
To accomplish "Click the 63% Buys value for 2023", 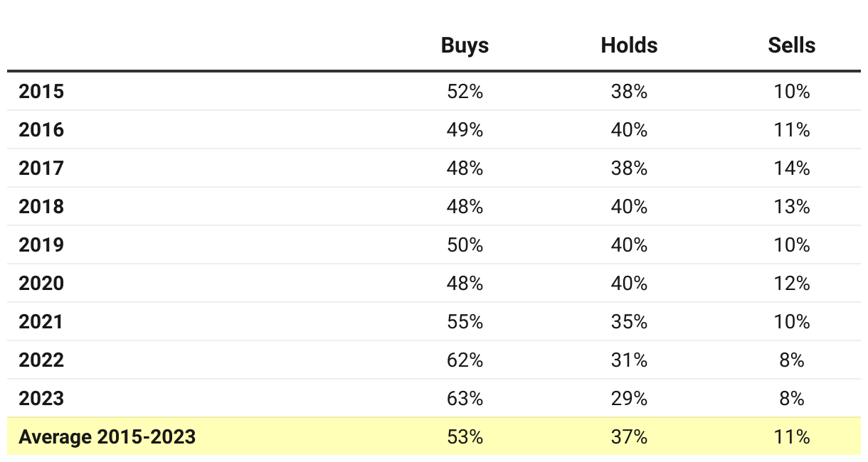I will click(465, 399).
